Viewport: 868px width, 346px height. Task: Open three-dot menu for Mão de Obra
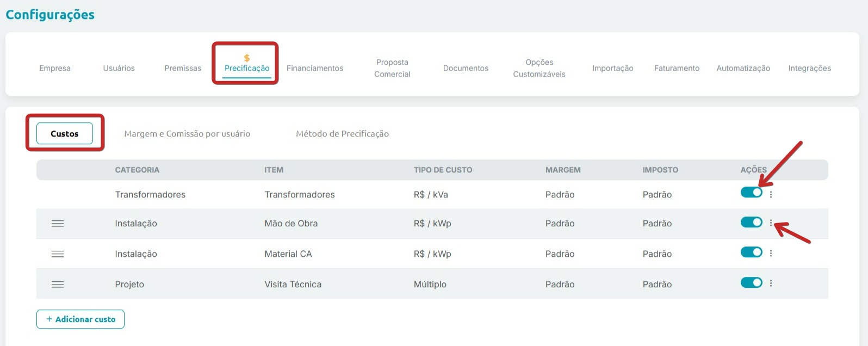(x=771, y=223)
